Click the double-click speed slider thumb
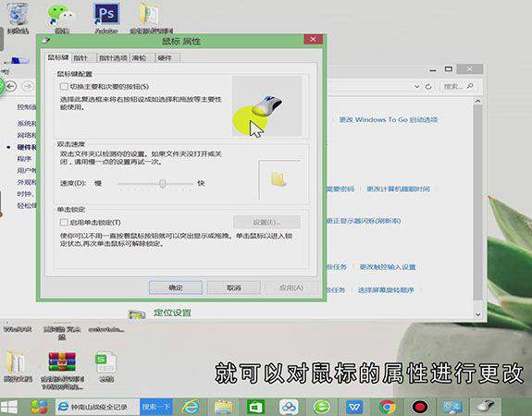Screen dimensions: 532x416 [163, 183]
